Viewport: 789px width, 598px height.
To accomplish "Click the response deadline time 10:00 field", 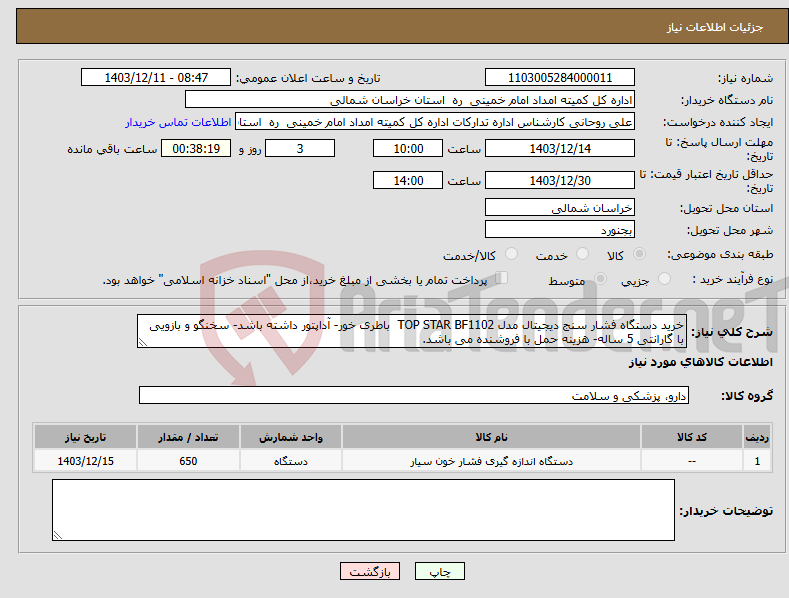I will pyautogui.click(x=408, y=148).
